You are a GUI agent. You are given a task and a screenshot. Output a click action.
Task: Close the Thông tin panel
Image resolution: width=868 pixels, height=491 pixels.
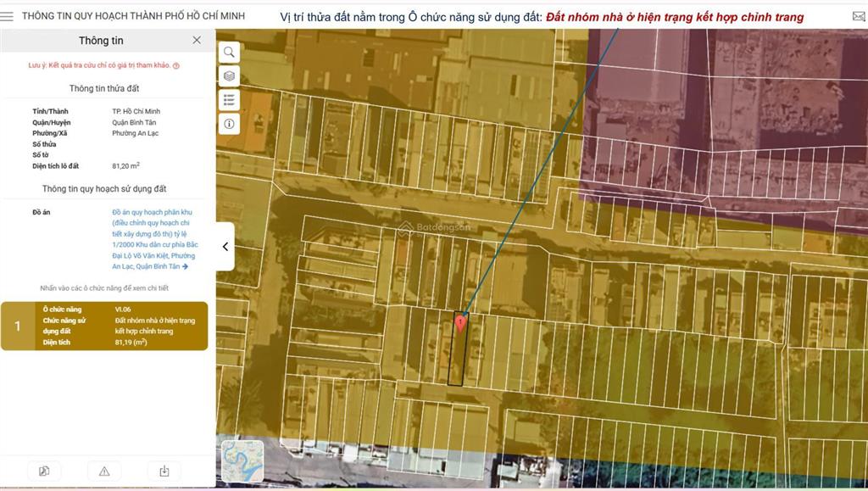(x=197, y=40)
